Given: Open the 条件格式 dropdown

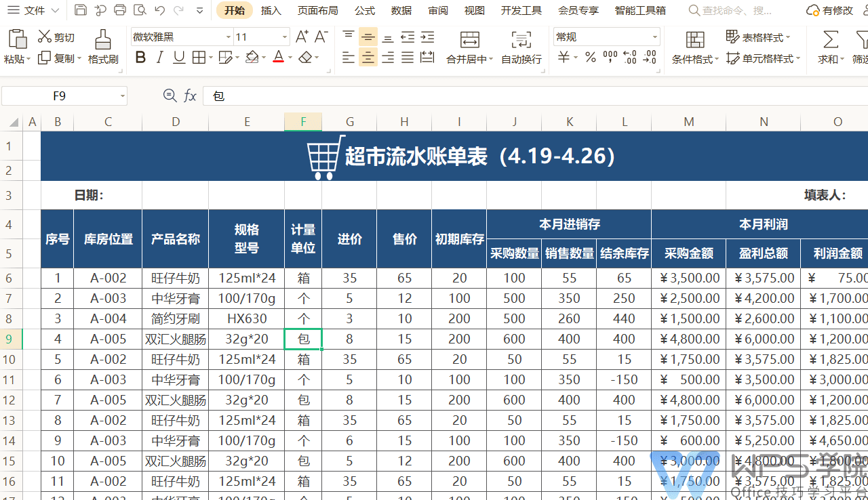Looking at the screenshot, I should (696, 59).
